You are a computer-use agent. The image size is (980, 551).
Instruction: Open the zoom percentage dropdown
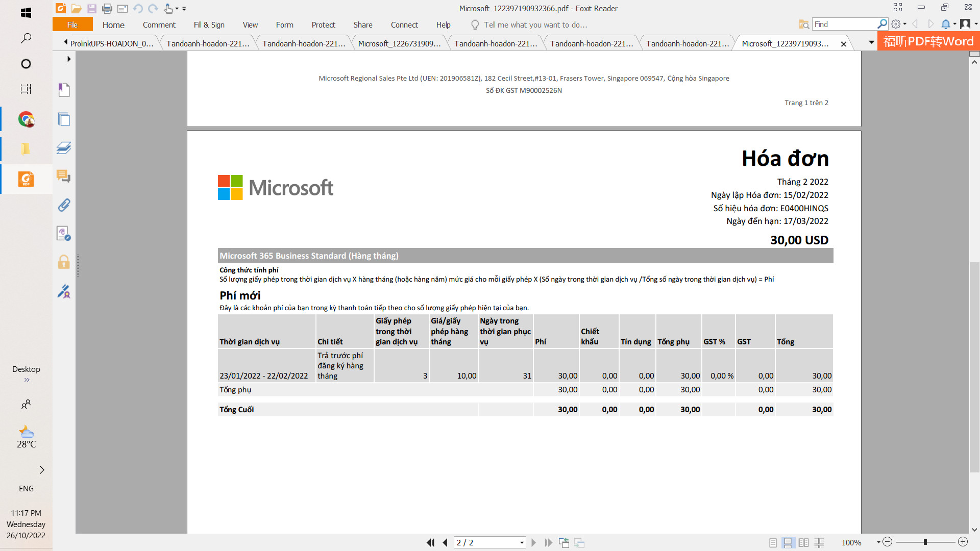tap(878, 542)
